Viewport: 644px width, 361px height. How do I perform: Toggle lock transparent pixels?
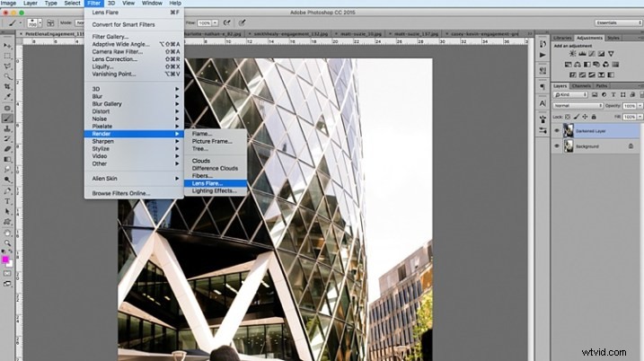[568, 117]
